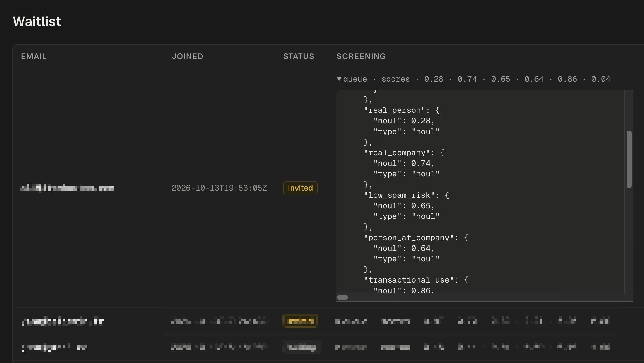Click the SCREENING column header
The height and width of the screenshot is (363, 644).
pos(361,56)
